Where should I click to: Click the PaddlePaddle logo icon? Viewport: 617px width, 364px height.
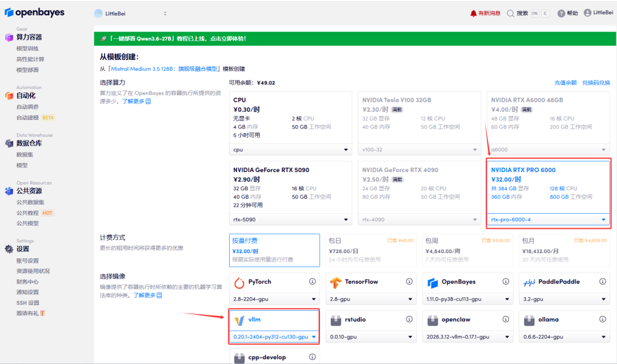click(x=529, y=282)
